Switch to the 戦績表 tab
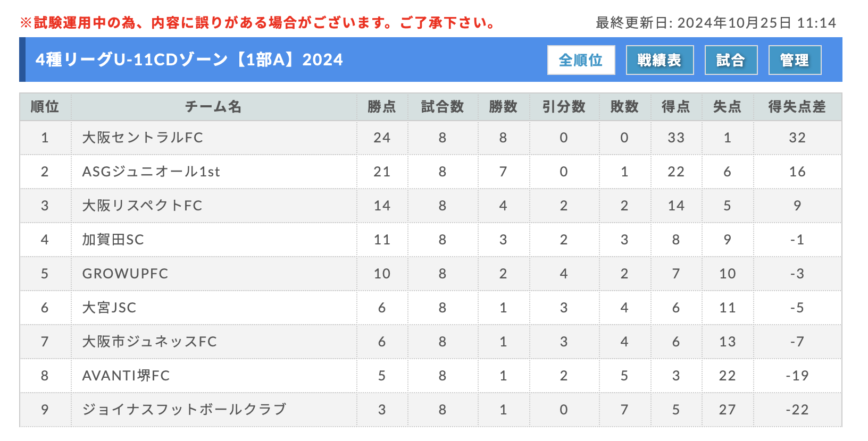 [x=660, y=60]
